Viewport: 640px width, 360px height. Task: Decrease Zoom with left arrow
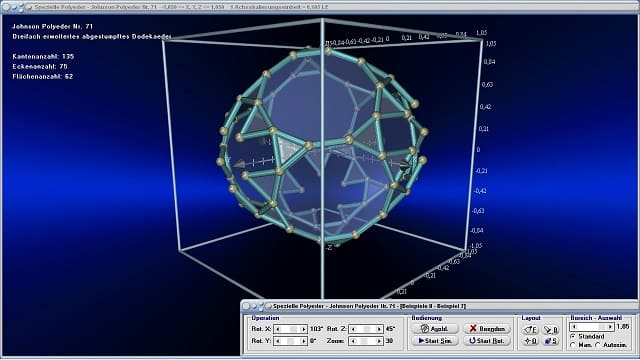click(x=353, y=341)
